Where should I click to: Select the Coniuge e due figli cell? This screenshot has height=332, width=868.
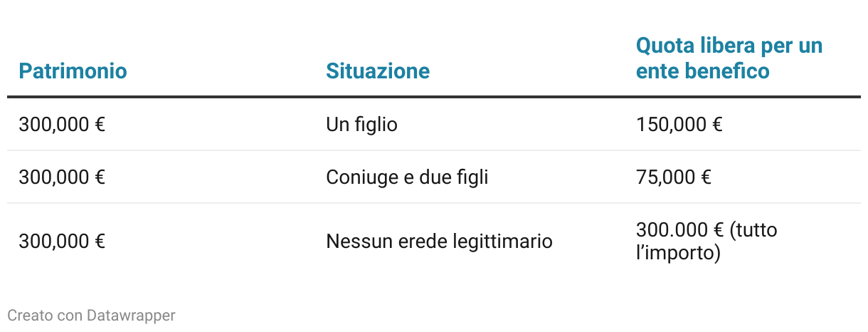(407, 177)
